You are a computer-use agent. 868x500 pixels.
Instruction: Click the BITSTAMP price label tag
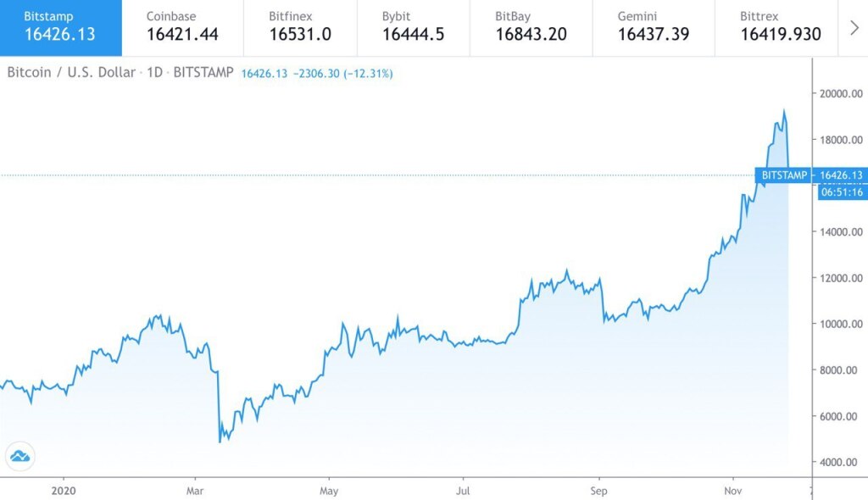(x=785, y=175)
